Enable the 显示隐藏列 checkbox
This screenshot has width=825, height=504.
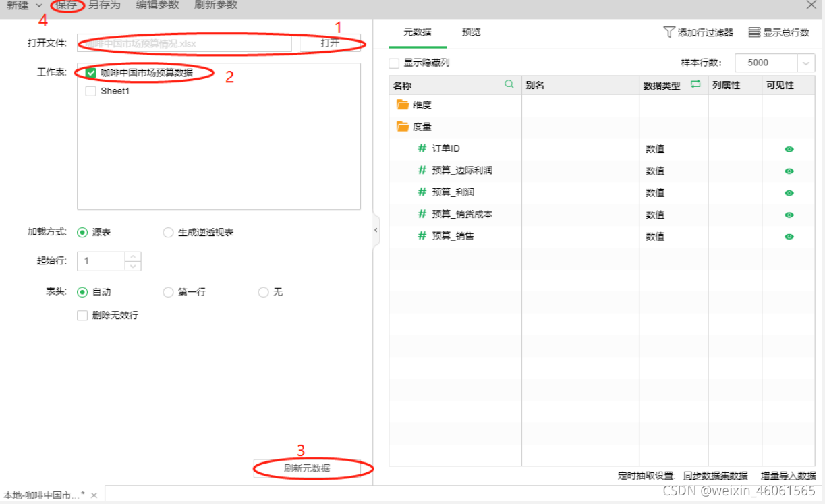coord(394,63)
